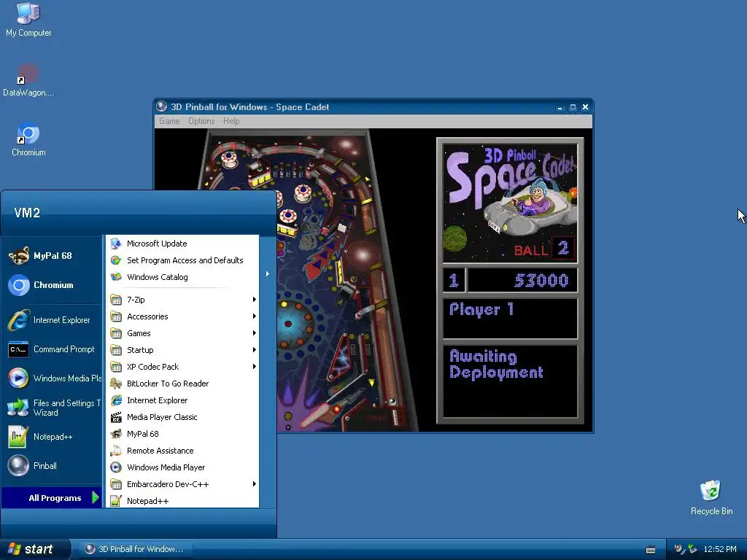Expand the XP Codec Pack submenu
This screenshot has width=747, height=560.
[x=182, y=367]
